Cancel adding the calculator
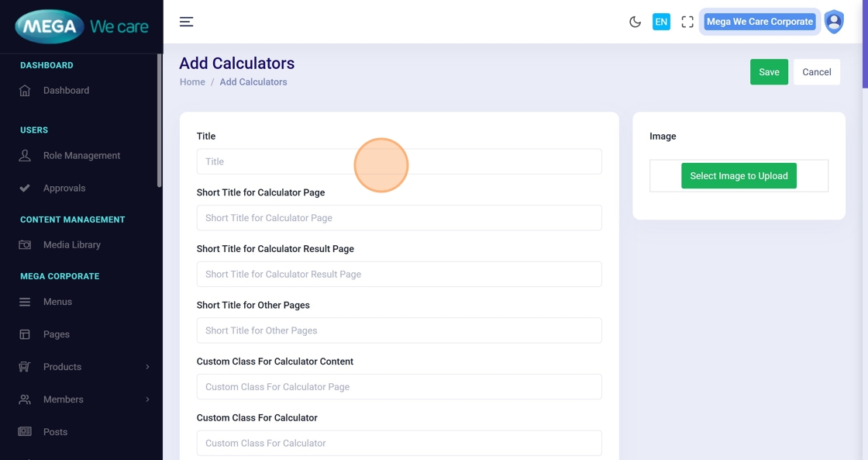This screenshot has height=460, width=868. point(816,72)
